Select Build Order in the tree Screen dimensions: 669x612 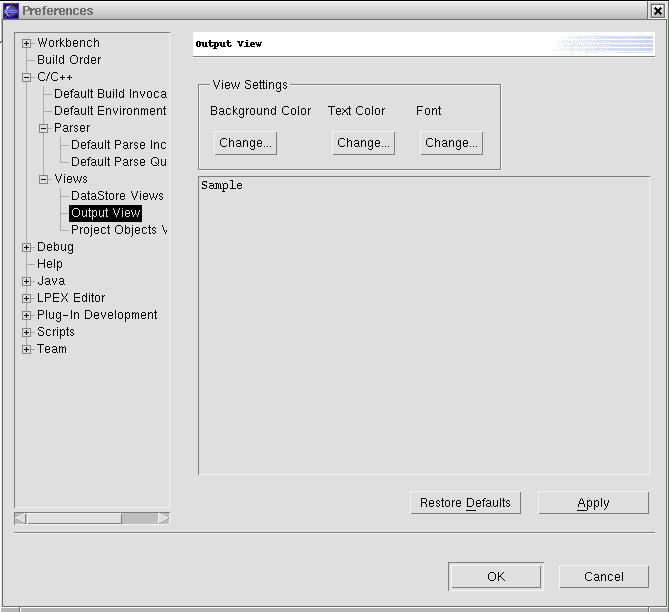tap(69, 60)
